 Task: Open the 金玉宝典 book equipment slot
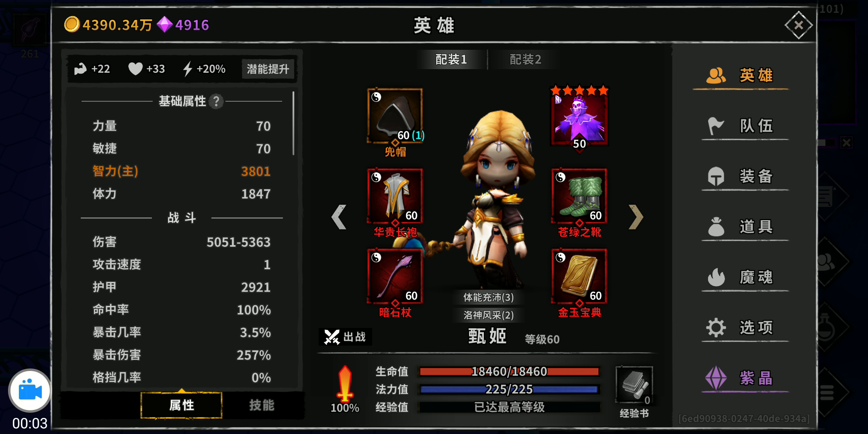coord(579,276)
